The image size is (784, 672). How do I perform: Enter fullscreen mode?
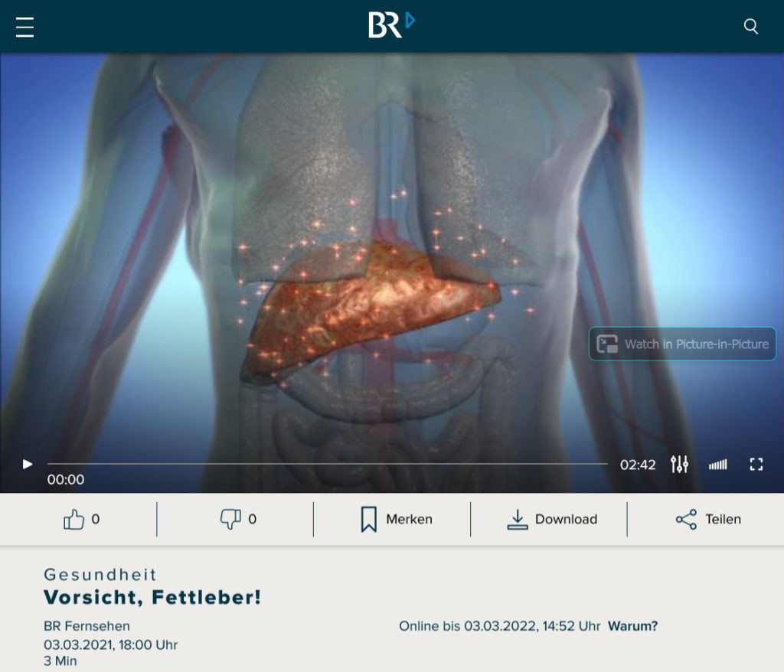(x=756, y=465)
